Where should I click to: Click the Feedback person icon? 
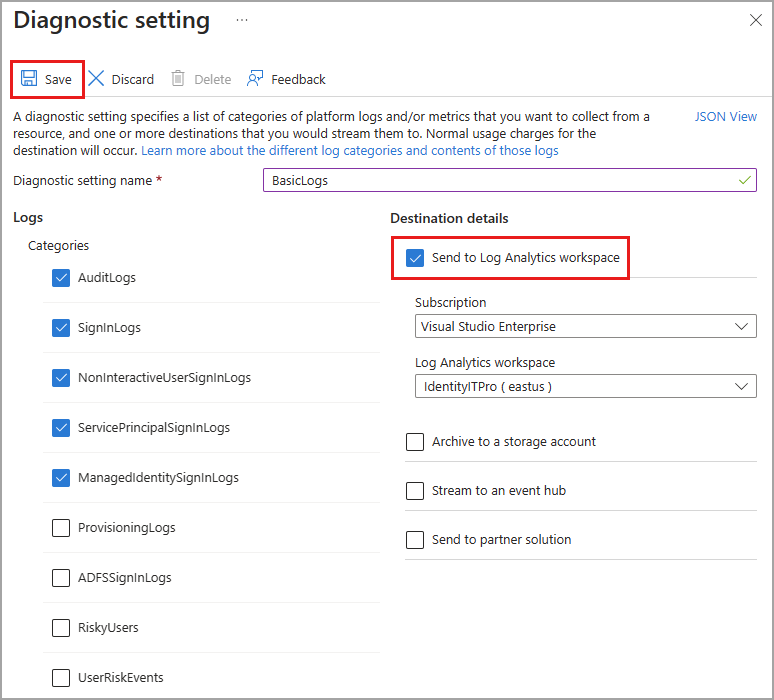[255, 79]
